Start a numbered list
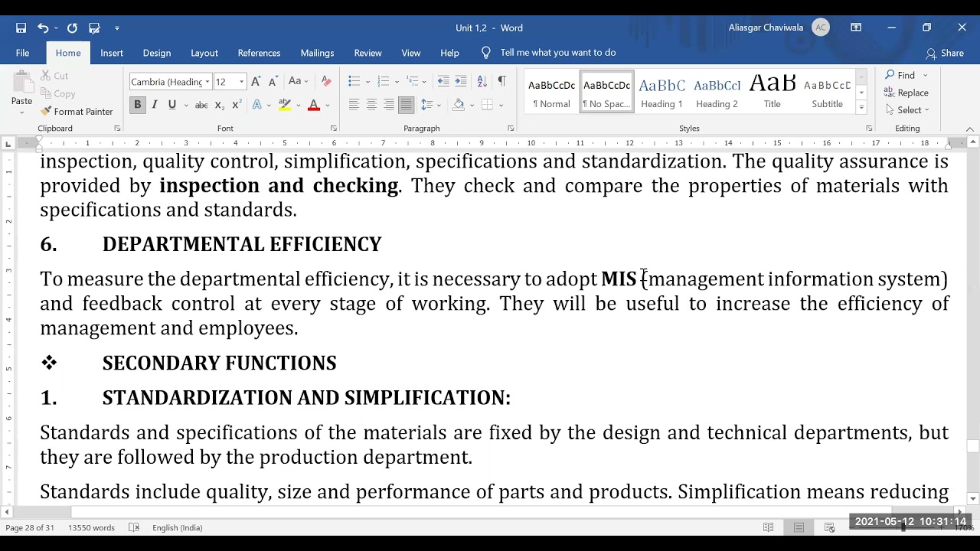This screenshot has width=980, height=551. point(384,81)
